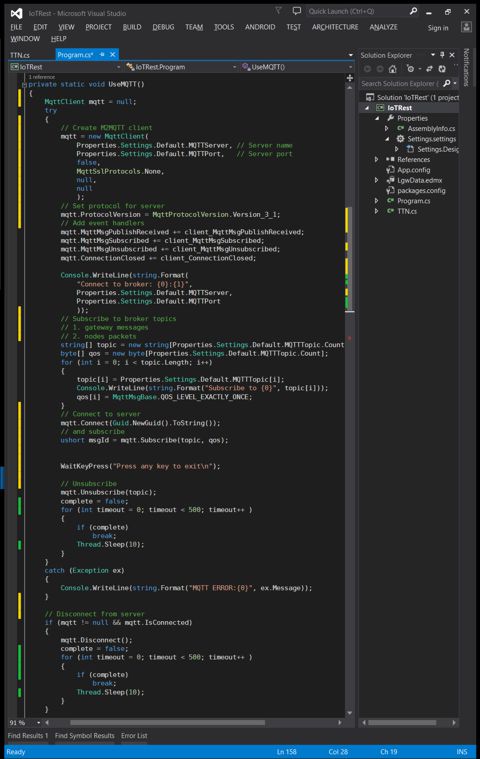Open the DEBUG menu
480x759 pixels.
click(163, 27)
